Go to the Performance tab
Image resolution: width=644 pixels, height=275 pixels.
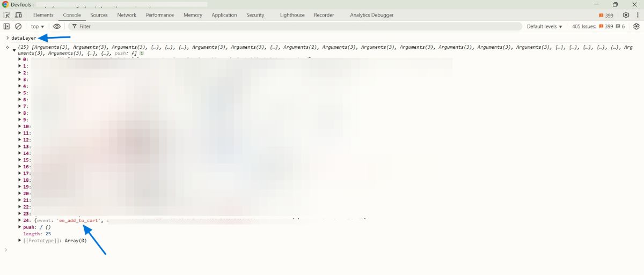[x=159, y=15]
